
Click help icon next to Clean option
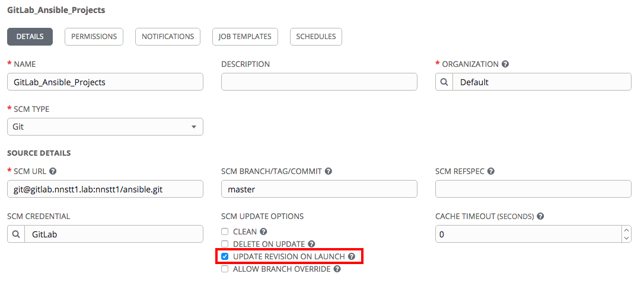pos(263,231)
